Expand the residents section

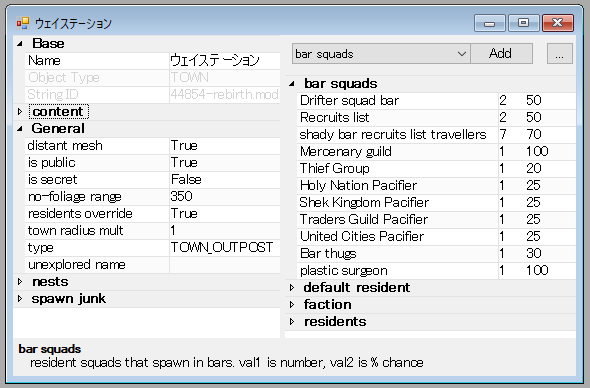pyautogui.click(x=292, y=322)
